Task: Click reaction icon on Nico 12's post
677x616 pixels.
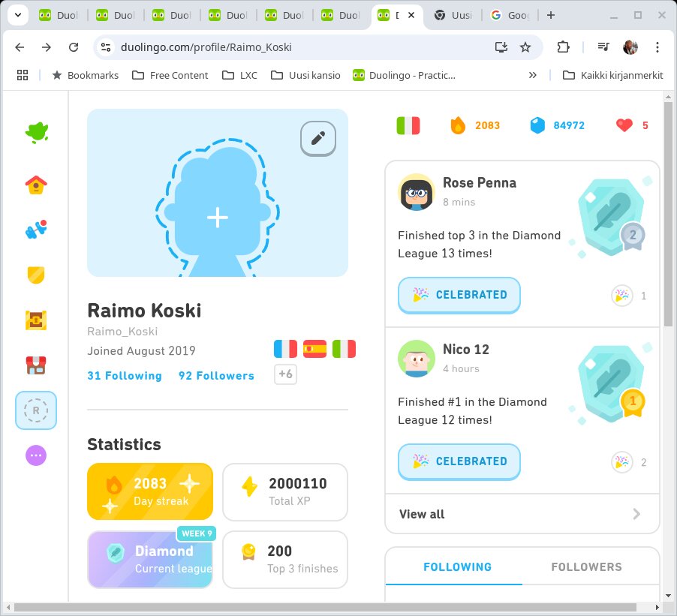Action: point(622,462)
